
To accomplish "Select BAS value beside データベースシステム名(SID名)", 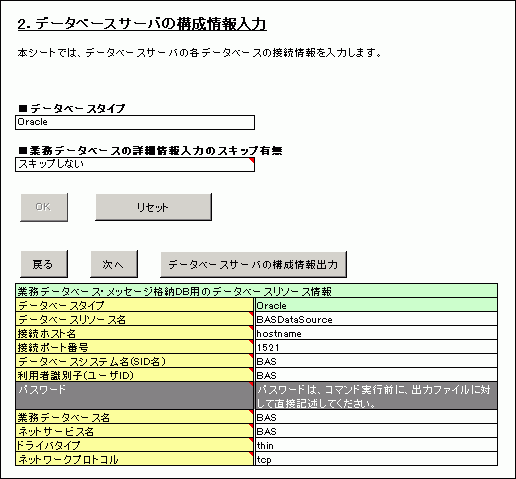I will 376,361.
